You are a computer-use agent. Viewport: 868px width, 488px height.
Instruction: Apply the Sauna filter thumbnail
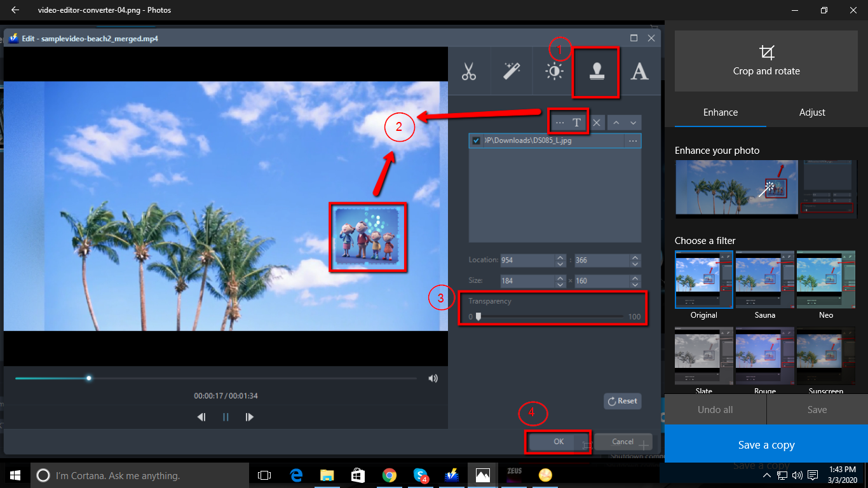(764, 279)
